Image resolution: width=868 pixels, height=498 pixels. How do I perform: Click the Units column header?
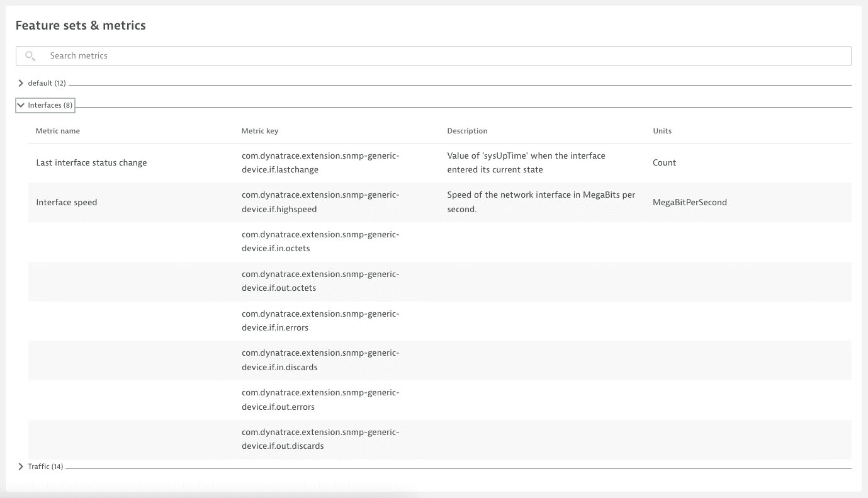662,131
